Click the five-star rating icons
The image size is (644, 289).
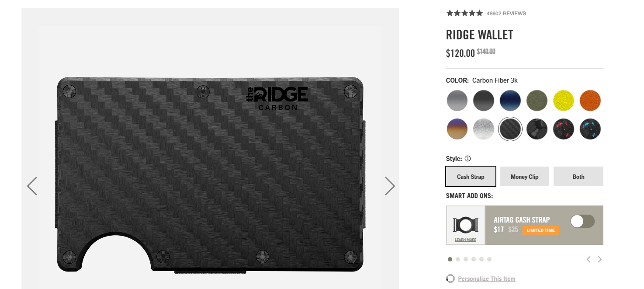464,13
